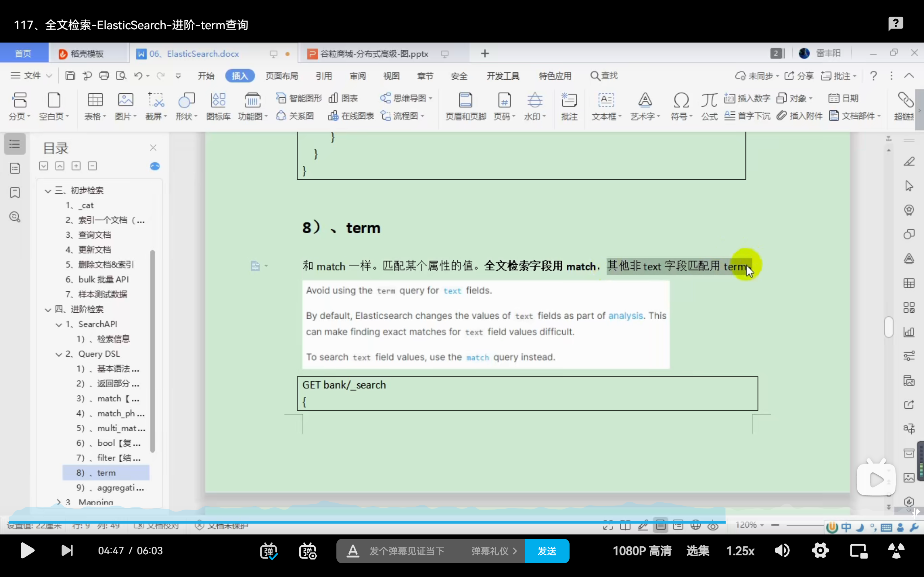Click the Table (表格) insert icon
The height and width of the screenshot is (577, 924).
[x=95, y=101]
